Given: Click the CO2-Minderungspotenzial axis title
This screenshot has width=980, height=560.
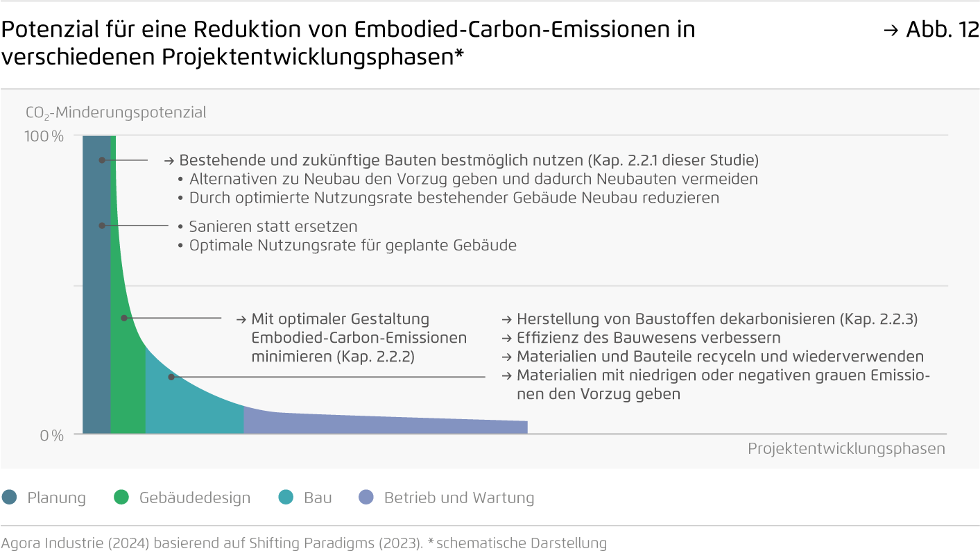Looking at the screenshot, I should coord(116,112).
